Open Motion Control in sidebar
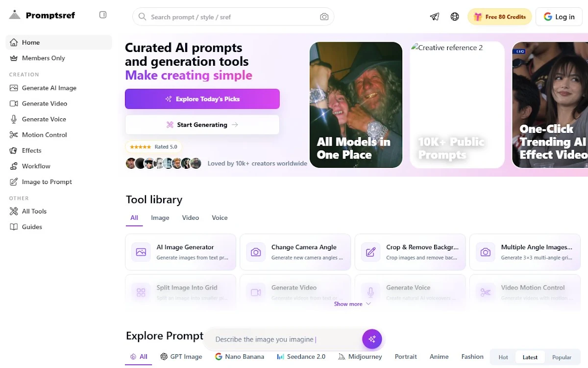This screenshot has height=368, width=588. click(59, 135)
